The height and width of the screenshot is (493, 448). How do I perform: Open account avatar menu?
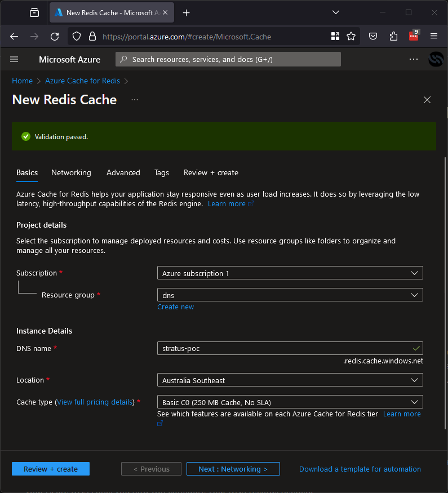436,59
